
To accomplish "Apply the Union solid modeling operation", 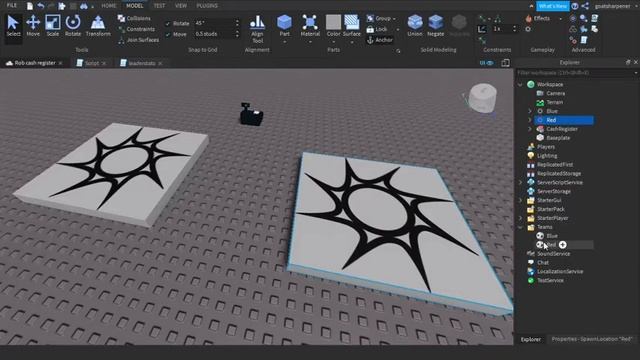I will point(415,26).
